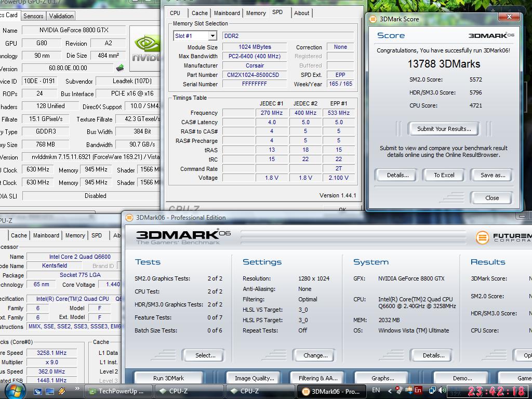532x399 pixels.
Task: Click Submit Your Results button
Action: [x=444, y=129]
